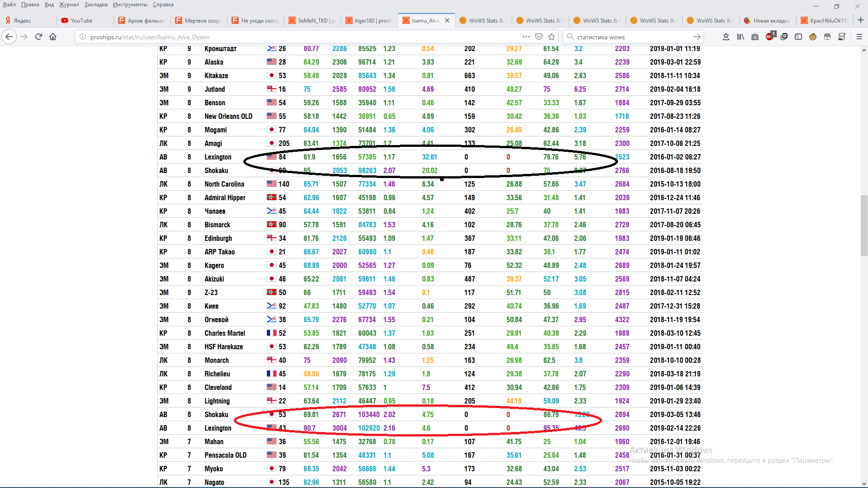Switch to the KpacHbluOkT9 tab
Viewport: 868px width, 488px height.
(825, 20)
